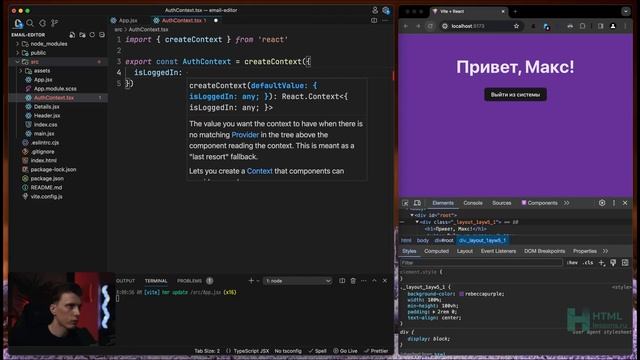This screenshot has height=360, width=640.
Task: Open the DevTools kebab menu
Action: pyautogui.click(x=614, y=203)
